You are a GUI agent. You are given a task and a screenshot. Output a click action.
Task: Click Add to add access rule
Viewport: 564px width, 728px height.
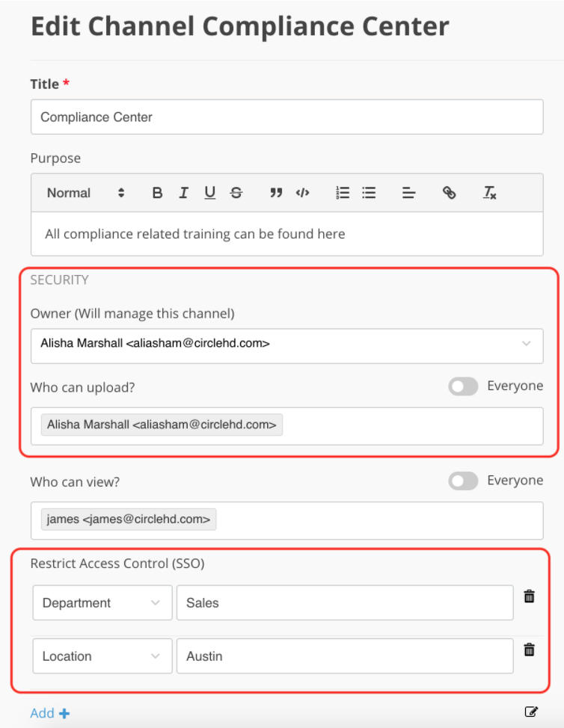point(50,713)
